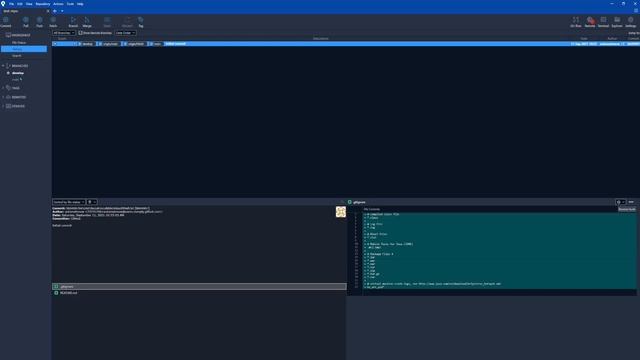The image size is (640, 360).
Task: Open the File menu
Action: (11, 4)
